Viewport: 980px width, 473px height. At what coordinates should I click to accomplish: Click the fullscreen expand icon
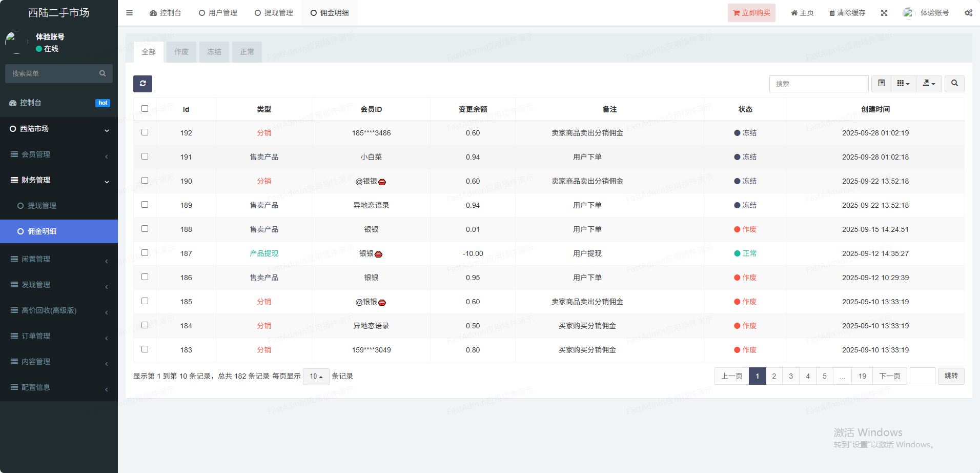coord(884,13)
